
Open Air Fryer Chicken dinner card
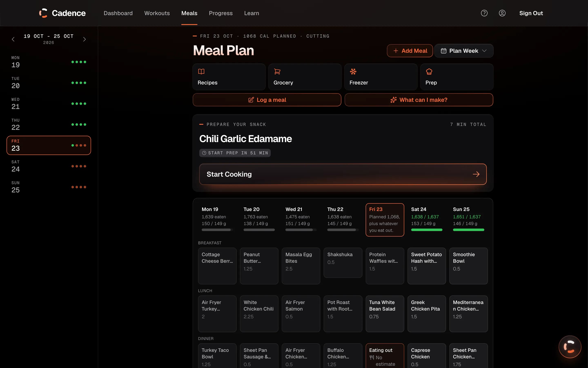pos(301,356)
